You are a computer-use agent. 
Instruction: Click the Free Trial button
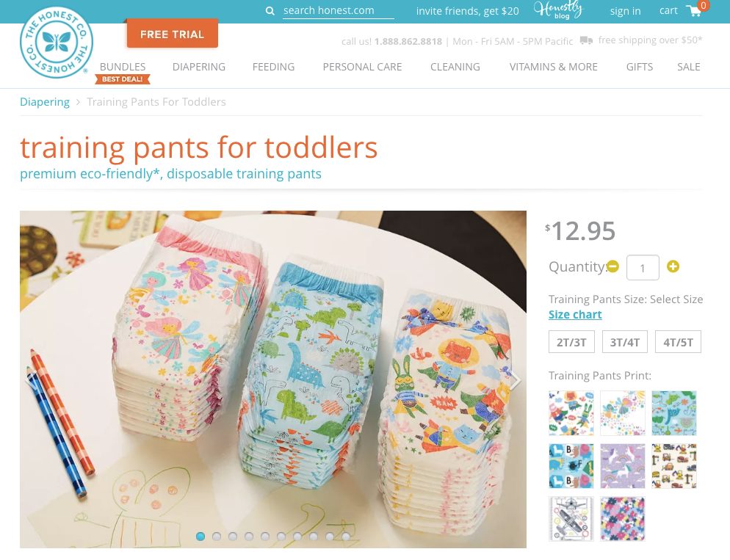[173, 34]
